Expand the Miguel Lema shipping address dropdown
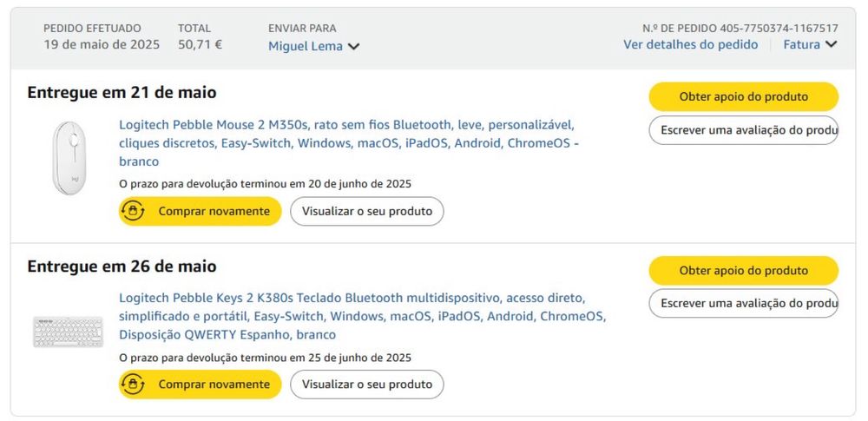Viewport: 868px width, 421px height. click(x=314, y=47)
